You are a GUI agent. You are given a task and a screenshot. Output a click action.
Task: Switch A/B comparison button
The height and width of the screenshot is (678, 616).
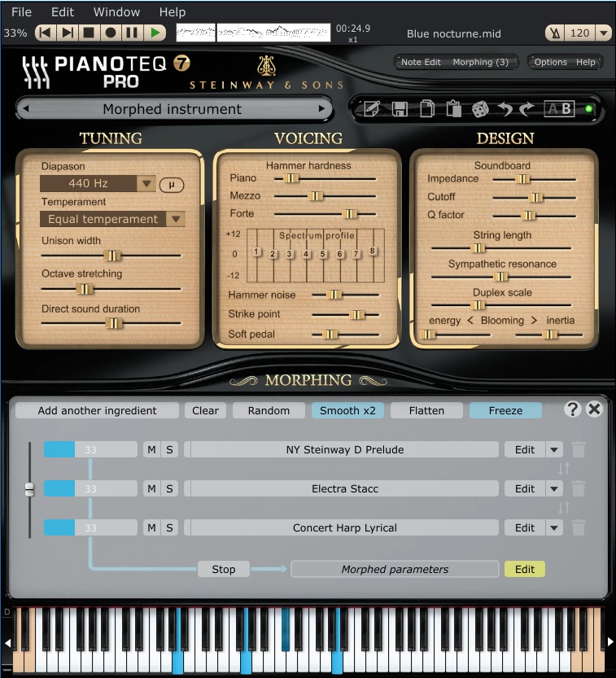click(559, 109)
